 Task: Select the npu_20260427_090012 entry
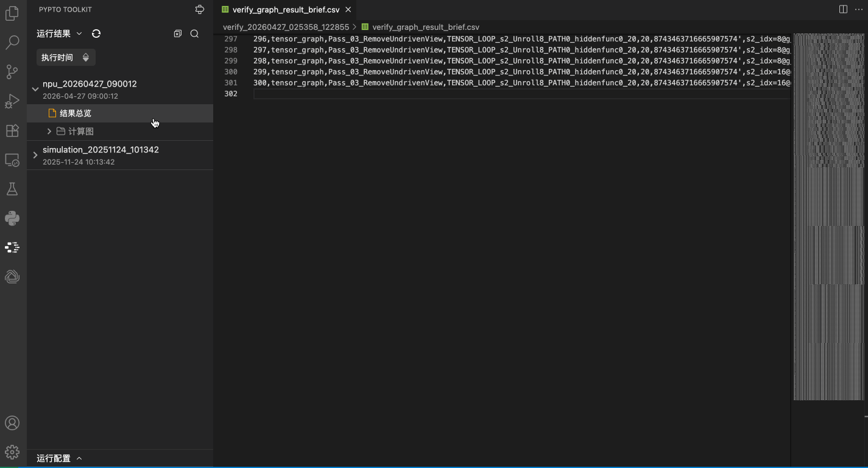pos(90,84)
